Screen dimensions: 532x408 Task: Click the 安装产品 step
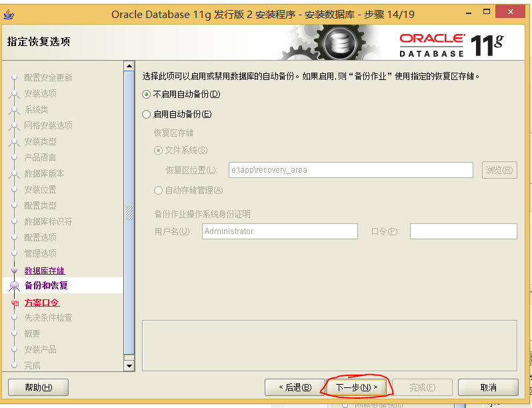click(x=40, y=349)
